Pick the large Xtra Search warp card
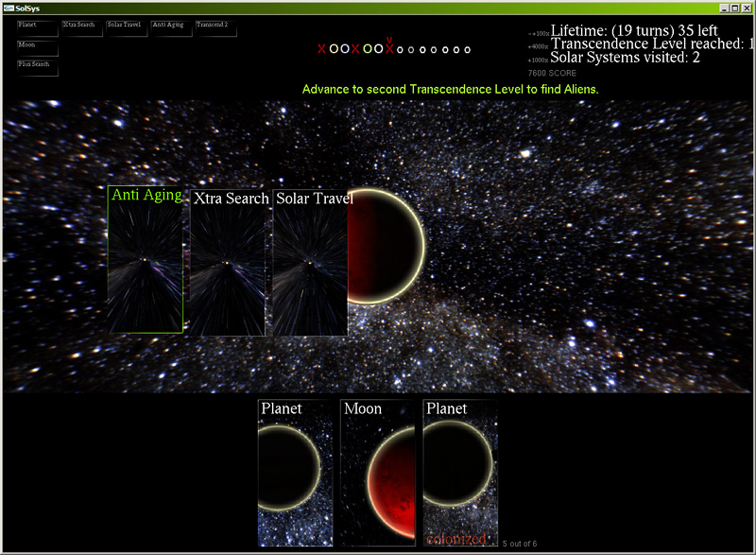This screenshot has width=756, height=555. [228, 263]
